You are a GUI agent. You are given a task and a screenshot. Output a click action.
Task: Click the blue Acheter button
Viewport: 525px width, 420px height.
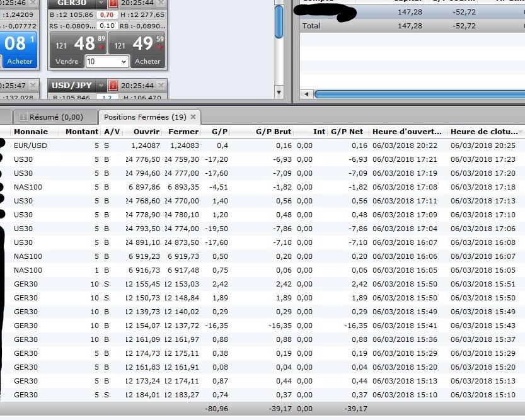pyautogui.click(x=20, y=62)
